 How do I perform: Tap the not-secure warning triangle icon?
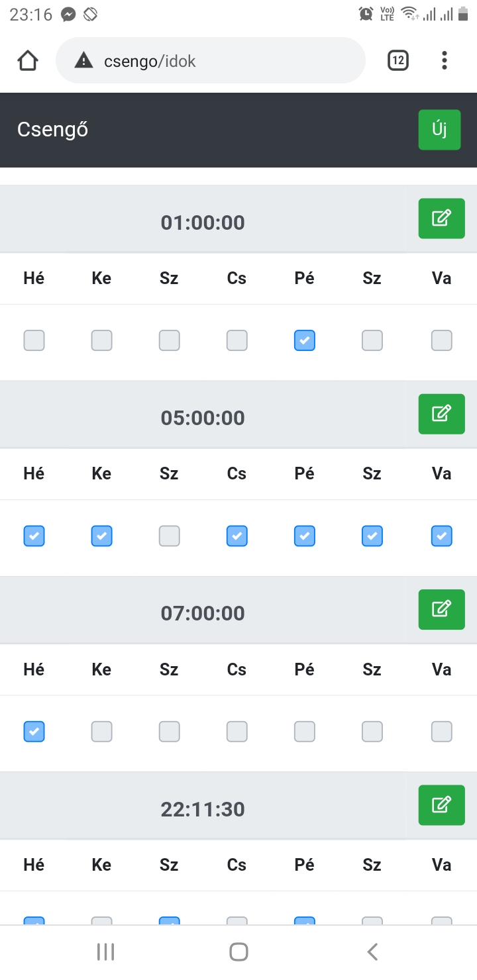coord(83,61)
